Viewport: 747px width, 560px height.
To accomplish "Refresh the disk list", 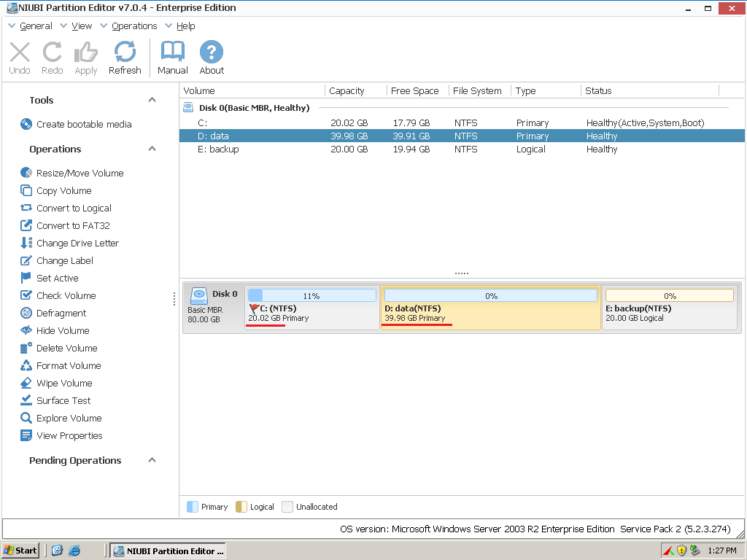I will click(x=125, y=58).
